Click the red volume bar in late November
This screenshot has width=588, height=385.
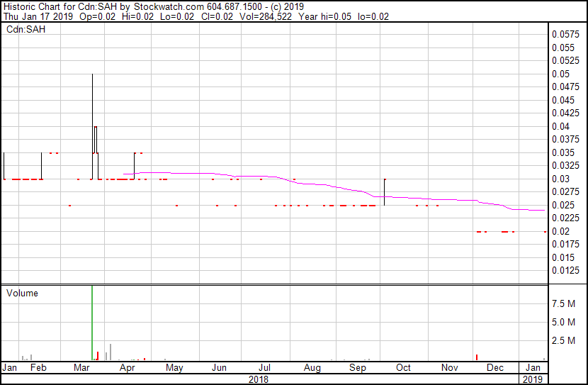tap(477, 357)
